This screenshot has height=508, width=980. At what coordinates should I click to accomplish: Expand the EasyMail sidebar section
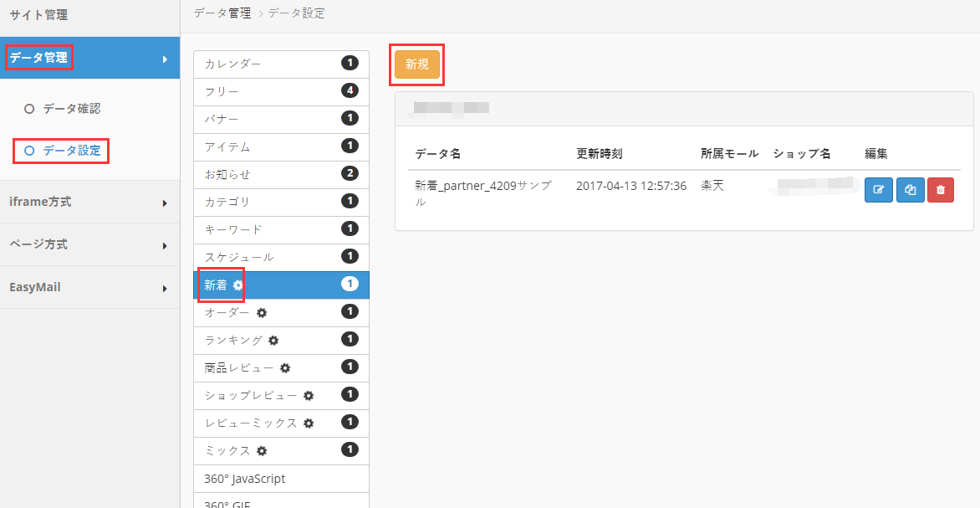pos(89,287)
